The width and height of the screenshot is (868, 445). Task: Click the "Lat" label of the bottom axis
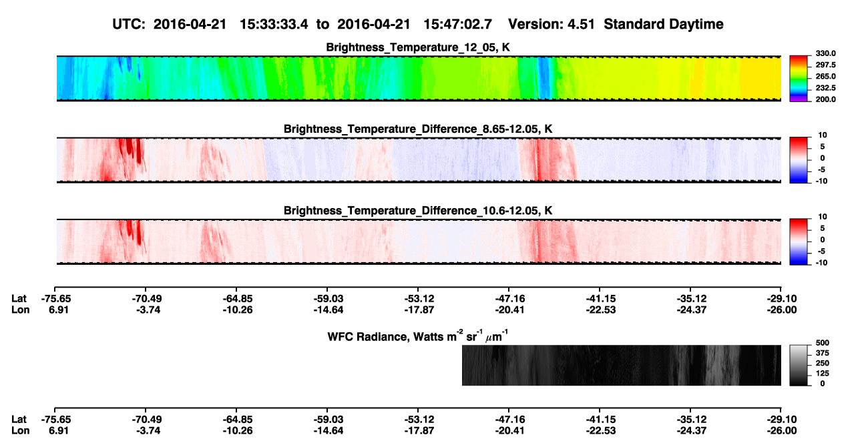pyautogui.click(x=19, y=419)
